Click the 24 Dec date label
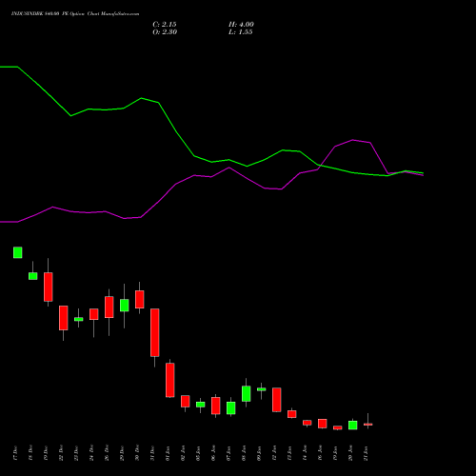Image resolution: width=476 pixels, height=476 pixels. 92,453
